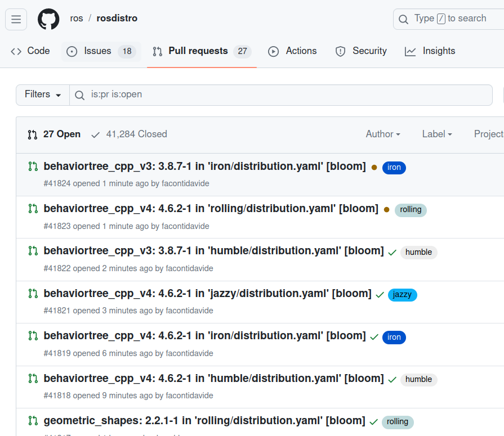Click PR icon for #41824 behaviortree_cpp_v3 iron
The width and height of the screenshot is (504, 436).
tap(33, 167)
